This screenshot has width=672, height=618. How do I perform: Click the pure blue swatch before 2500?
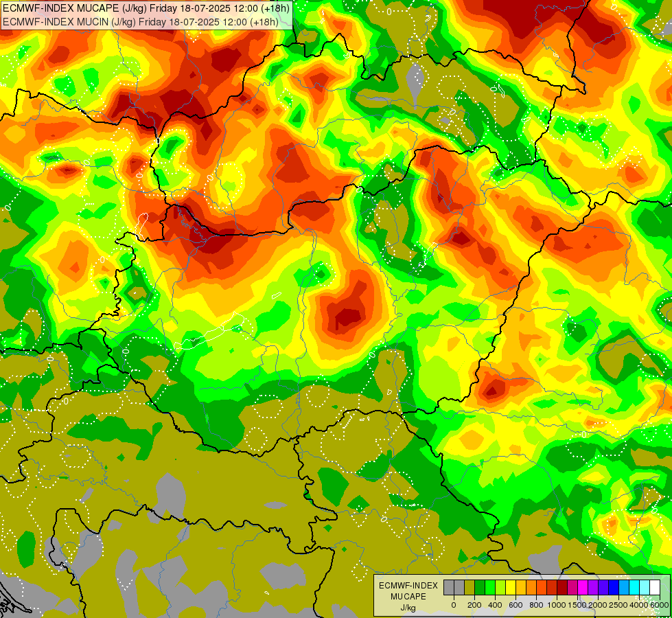coord(614,587)
